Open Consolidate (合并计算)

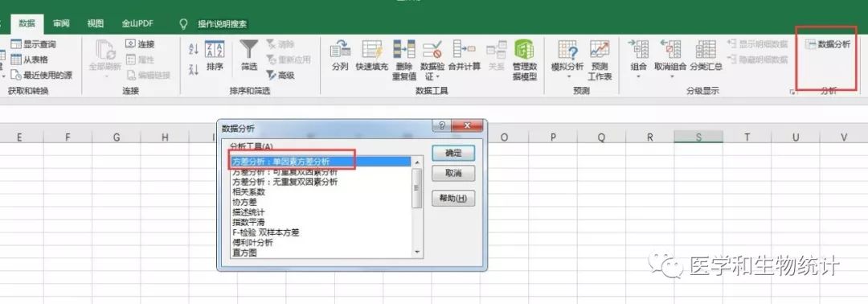coord(464,55)
